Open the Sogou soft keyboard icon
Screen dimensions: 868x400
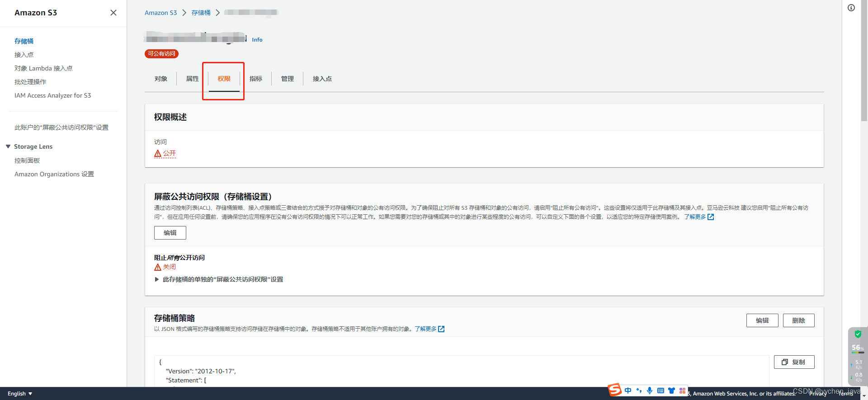tap(660, 391)
